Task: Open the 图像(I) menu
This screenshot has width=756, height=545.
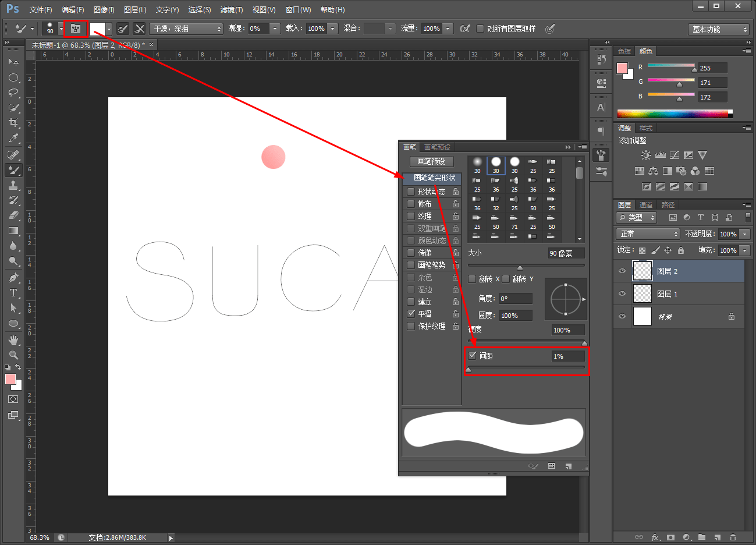Action: tap(104, 10)
